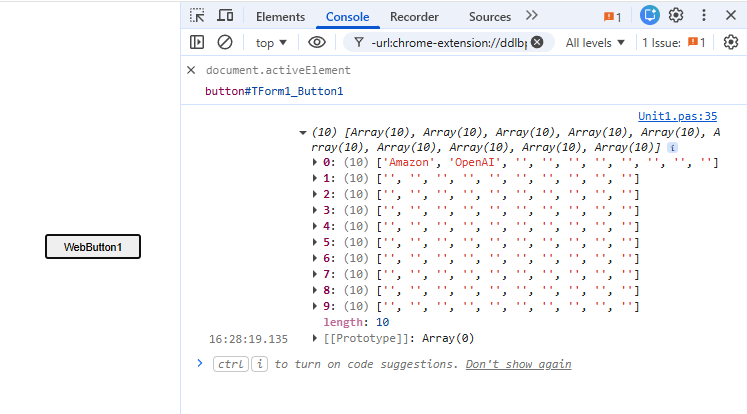The width and height of the screenshot is (747, 414).
Task: Expand array row 0 with Amazon
Action: pyautogui.click(x=317, y=162)
